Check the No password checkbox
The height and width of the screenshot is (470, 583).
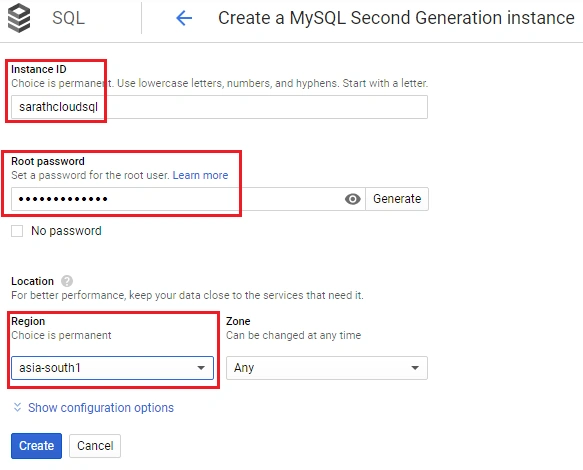coord(17,231)
